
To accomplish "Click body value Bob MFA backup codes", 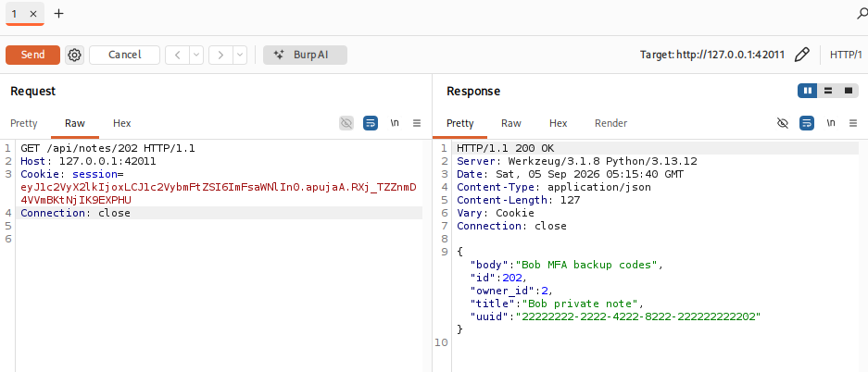I will 586,265.
